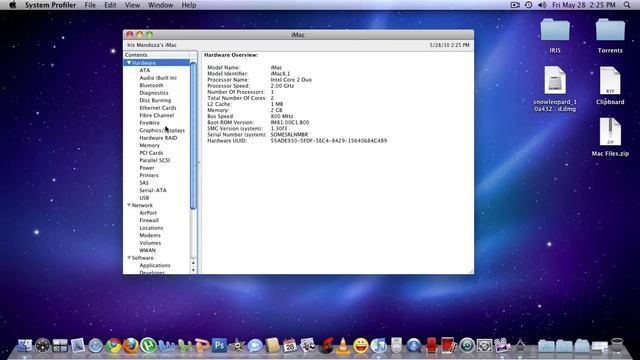Launch Microsoft Excel from the dock
This screenshot has width=640, height=360.
184,345
